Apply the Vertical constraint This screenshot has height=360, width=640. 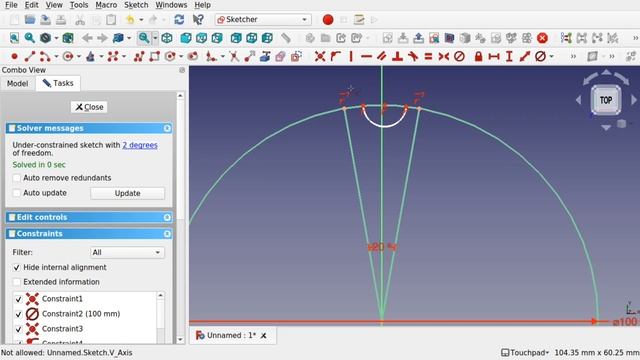pyautogui.click(x=351, y=56)
